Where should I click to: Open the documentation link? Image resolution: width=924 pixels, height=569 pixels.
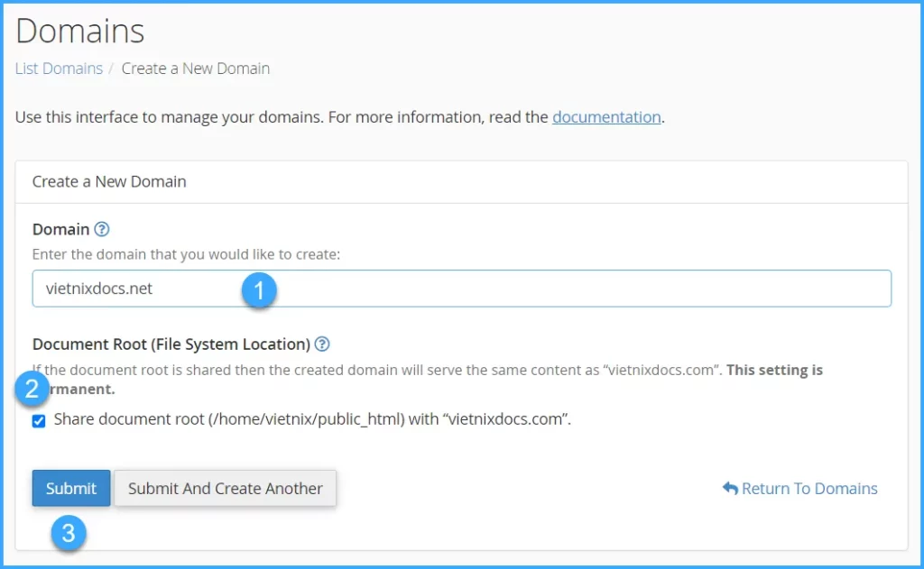tap(606, 116)
